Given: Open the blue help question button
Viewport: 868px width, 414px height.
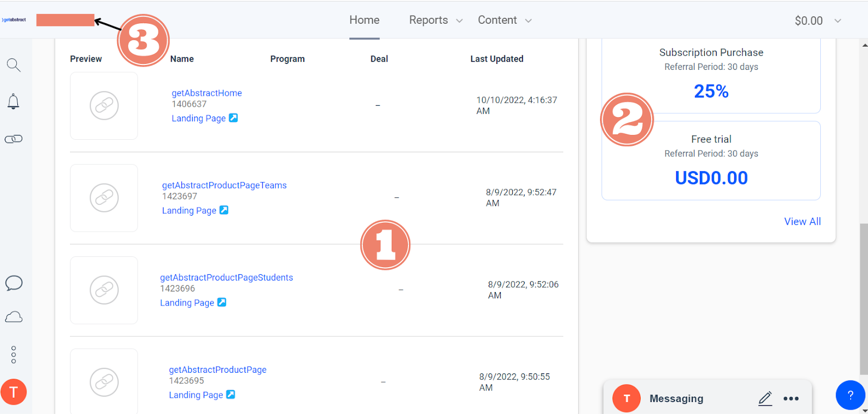Looking at the screenshot, I should [850, 395].
